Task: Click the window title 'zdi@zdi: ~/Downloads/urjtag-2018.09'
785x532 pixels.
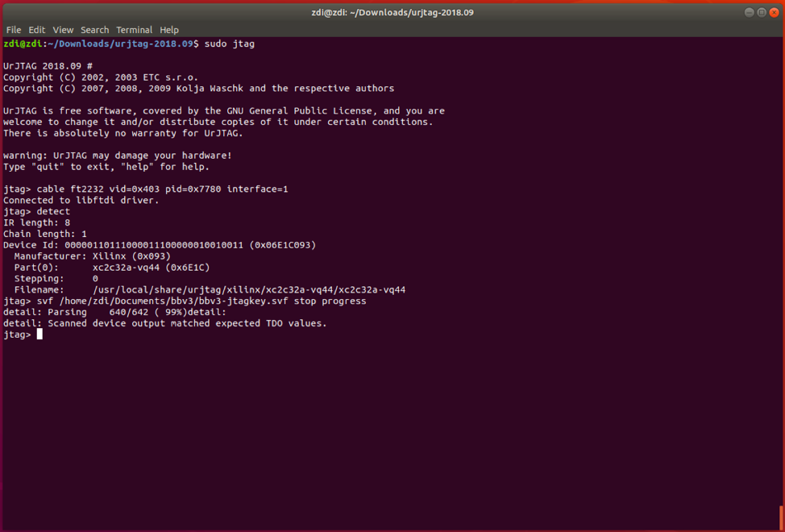Action: pyautogui.click(x=392, y=13)
